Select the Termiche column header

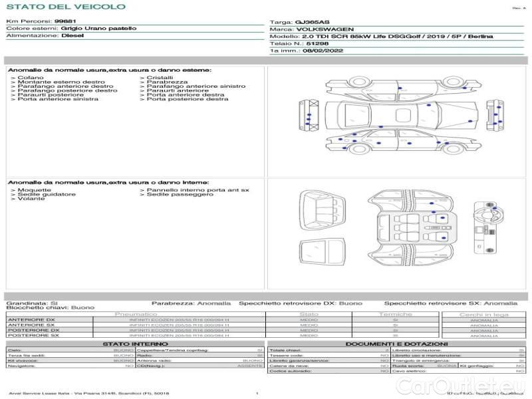pyautogui.click(x=395, y=315)
